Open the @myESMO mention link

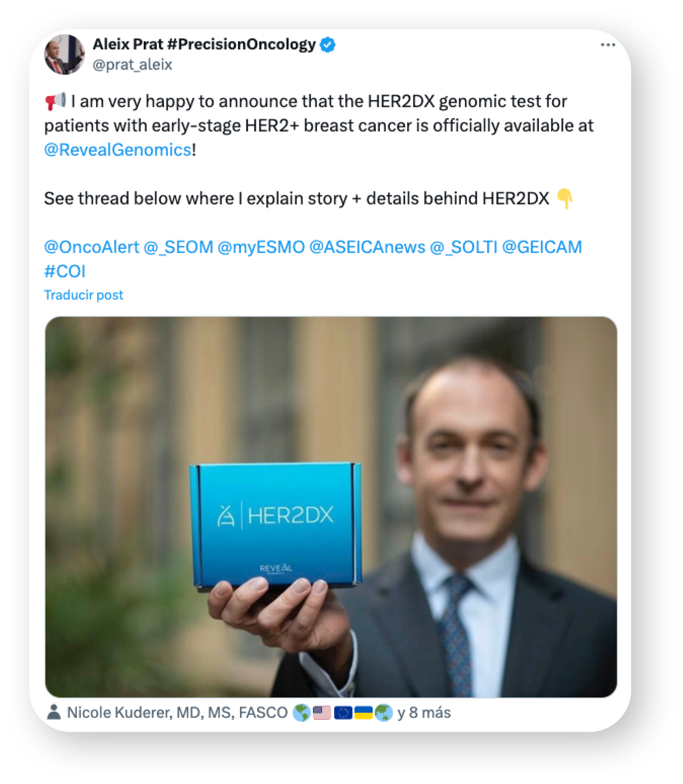(261, 247)
